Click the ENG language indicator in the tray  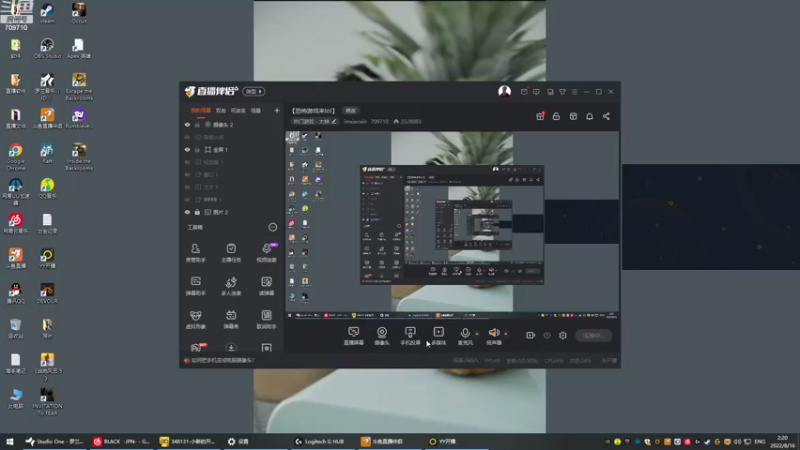[760, 441]
